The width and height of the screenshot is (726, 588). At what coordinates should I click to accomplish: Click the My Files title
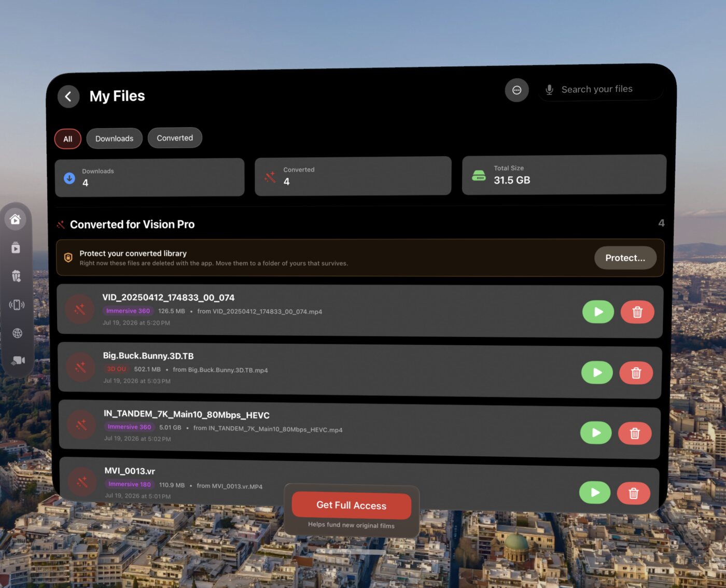pos(117,96)
